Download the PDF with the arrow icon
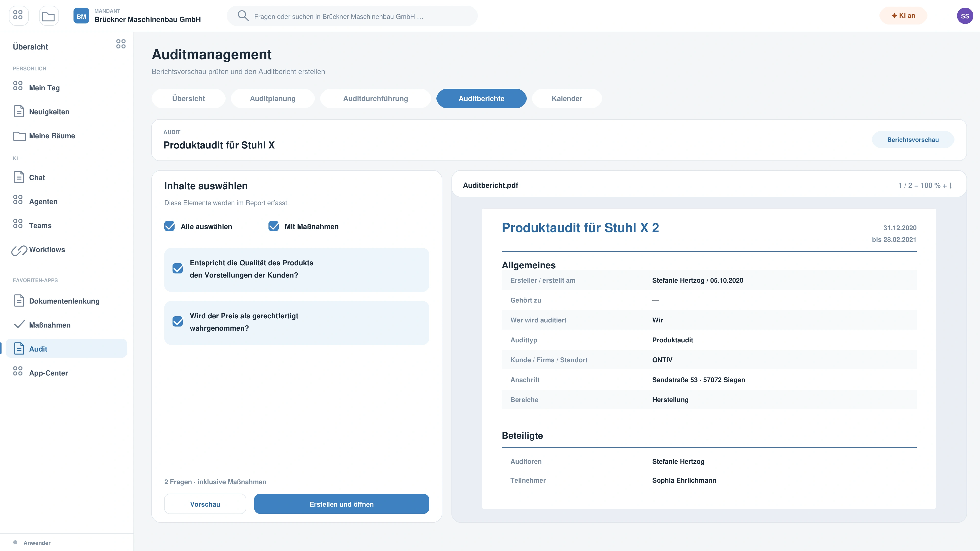The height and width of the screenshot is (551, 980). (950, 185)
